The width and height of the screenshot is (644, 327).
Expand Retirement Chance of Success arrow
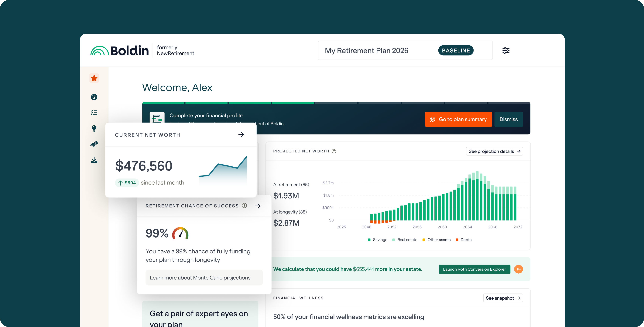[x=258, y=206]
